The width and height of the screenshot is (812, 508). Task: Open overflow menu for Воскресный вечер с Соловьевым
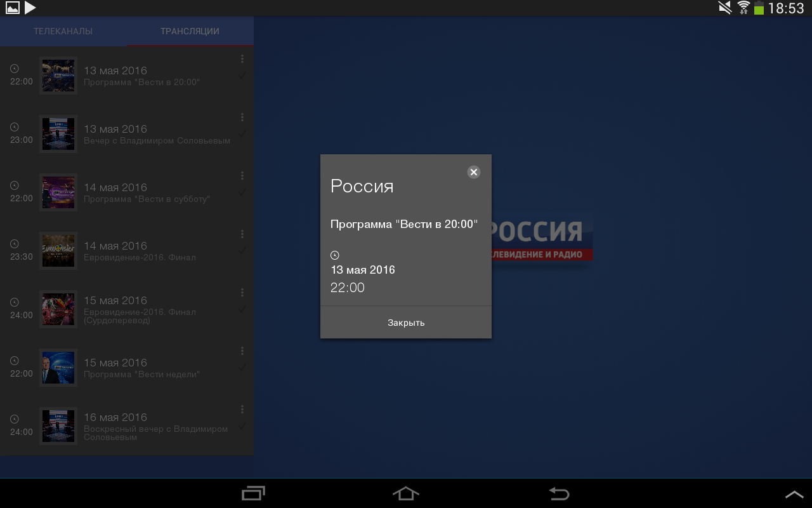(x=242, y=409)
